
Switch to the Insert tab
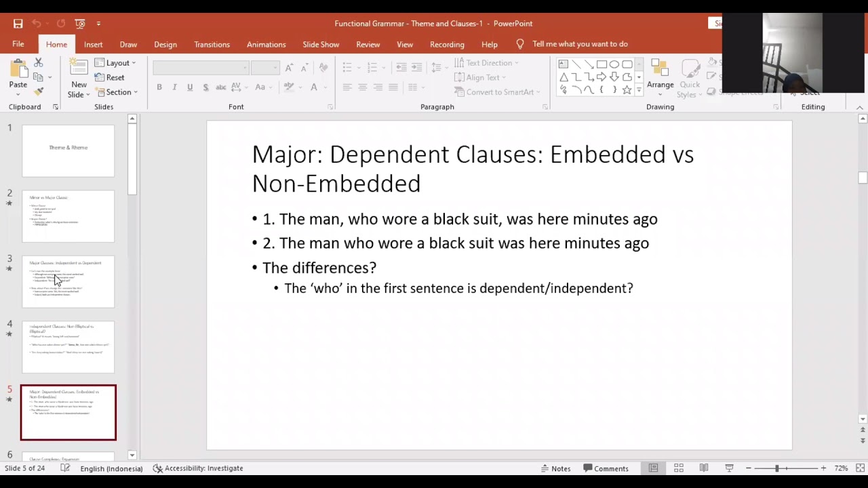94,44
